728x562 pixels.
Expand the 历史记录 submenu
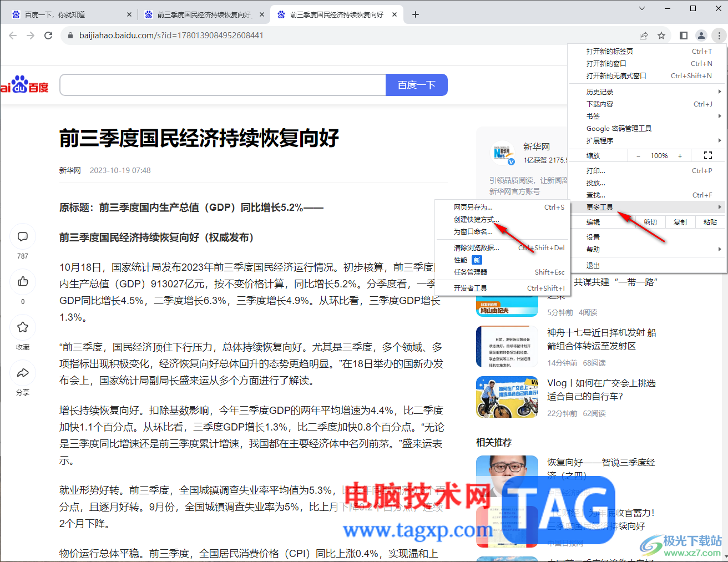pyautogui.click(x=647, y=92)
